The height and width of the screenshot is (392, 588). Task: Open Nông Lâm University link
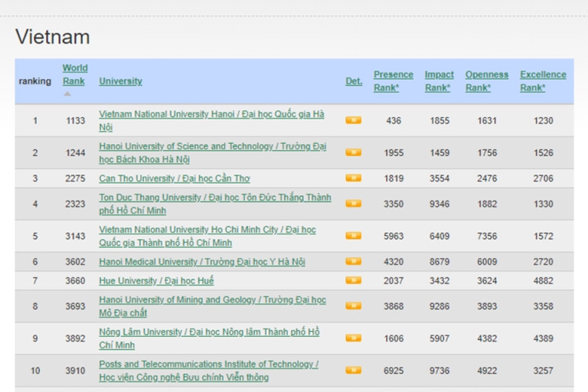click(x=209, y=338)
